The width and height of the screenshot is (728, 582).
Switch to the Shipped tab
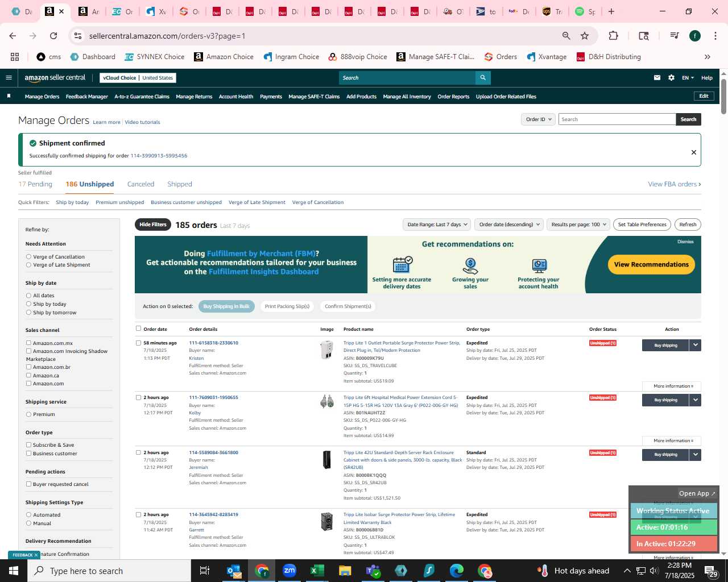click(180, 184)
